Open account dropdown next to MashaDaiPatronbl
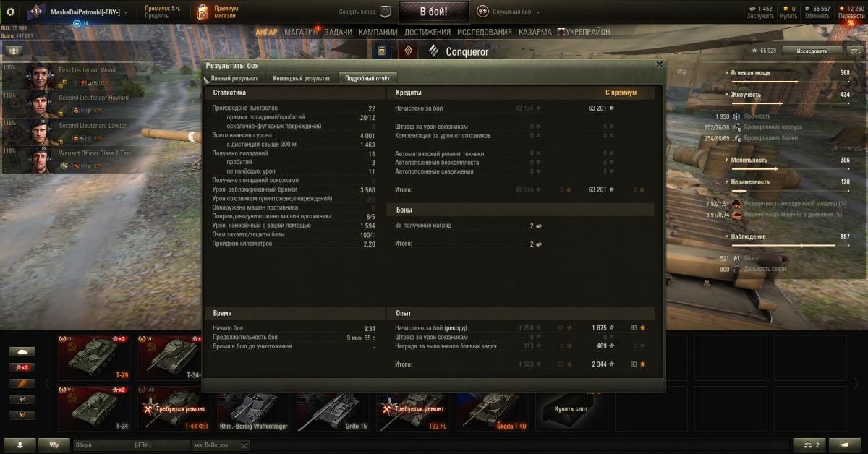Image resolution: width=868 pixels, height=454 pixels. pyautogui.click(x=126, y=12)
